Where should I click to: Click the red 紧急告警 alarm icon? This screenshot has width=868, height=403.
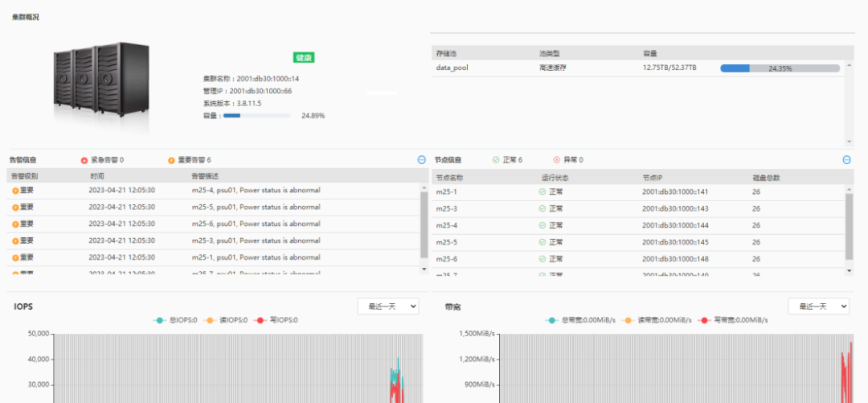point(84,161)
